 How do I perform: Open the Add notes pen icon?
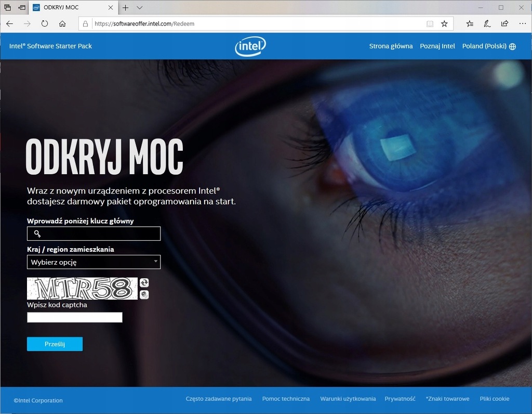point(487,24)
